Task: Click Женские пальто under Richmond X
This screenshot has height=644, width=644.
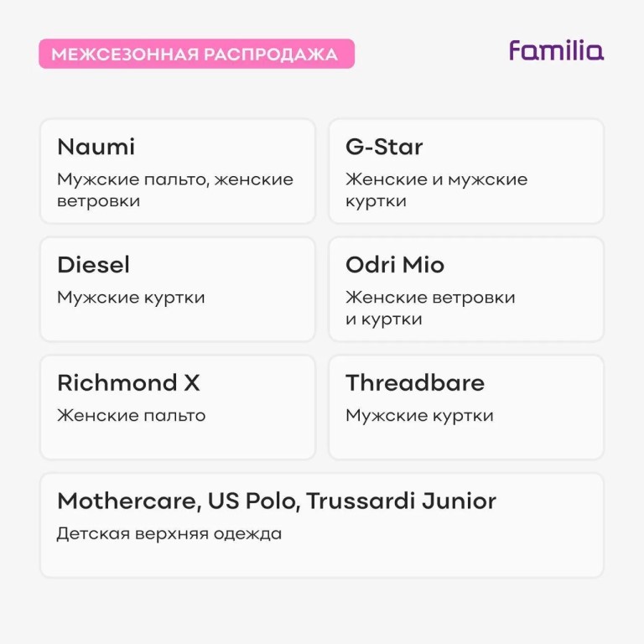Action: coord(131,416)
